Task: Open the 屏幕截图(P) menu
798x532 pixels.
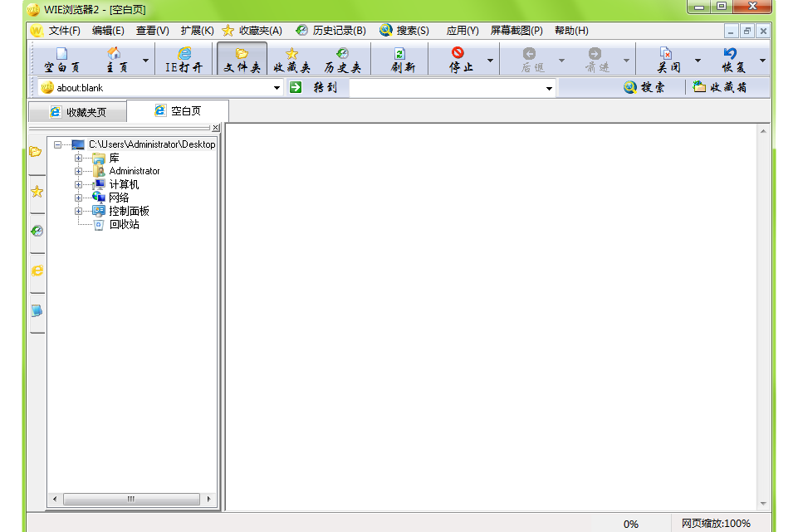Action: click(516, 31)
